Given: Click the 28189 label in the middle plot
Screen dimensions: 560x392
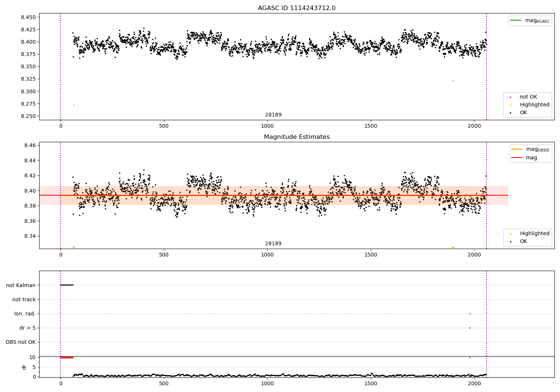Looking at the screenshot, I should [x=273, y=244].
